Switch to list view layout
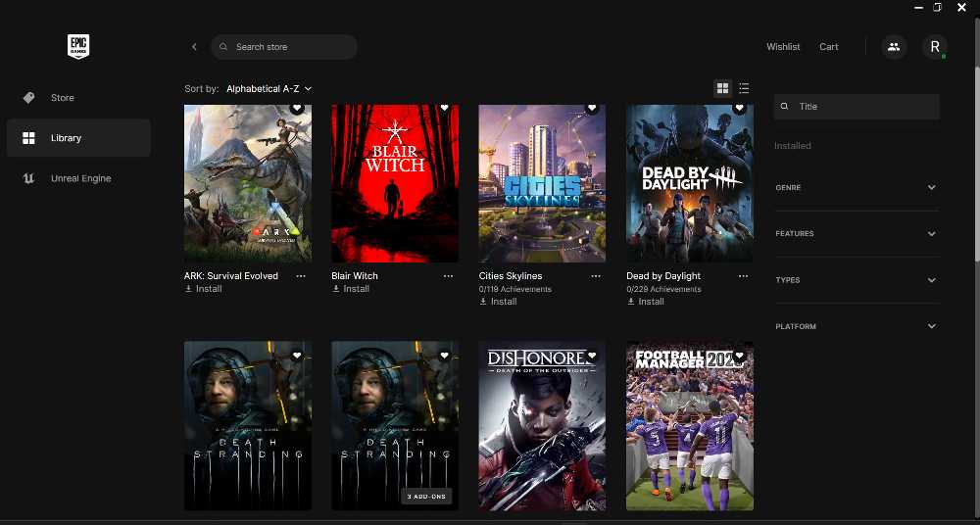 coord(744,89)
